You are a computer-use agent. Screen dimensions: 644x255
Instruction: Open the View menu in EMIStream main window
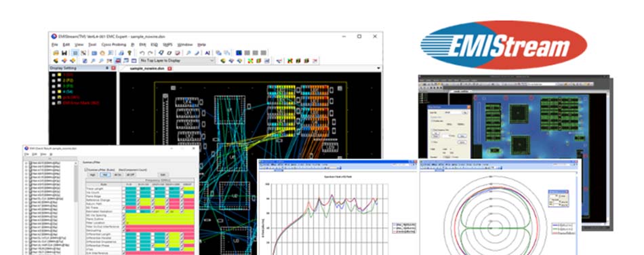[x=79, y=44]
